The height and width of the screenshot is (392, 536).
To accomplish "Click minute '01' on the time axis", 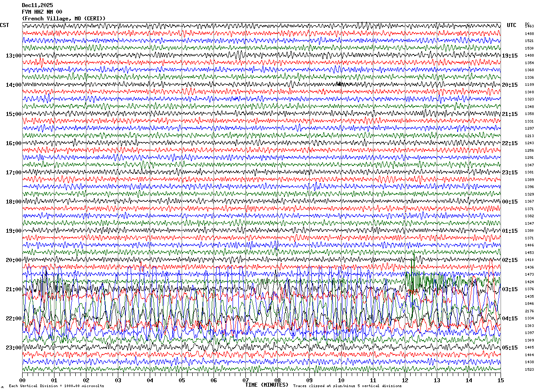I will coord(54,380).
